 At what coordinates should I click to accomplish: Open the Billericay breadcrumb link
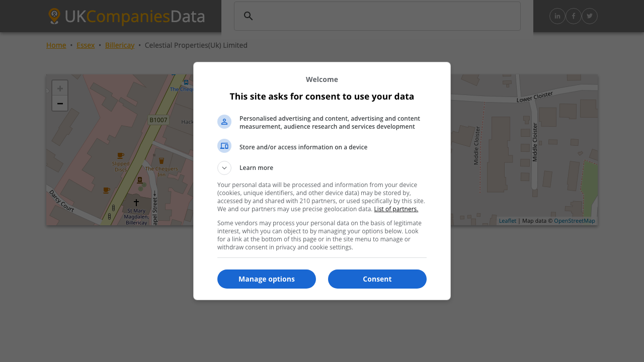click(x=120, y=45)
